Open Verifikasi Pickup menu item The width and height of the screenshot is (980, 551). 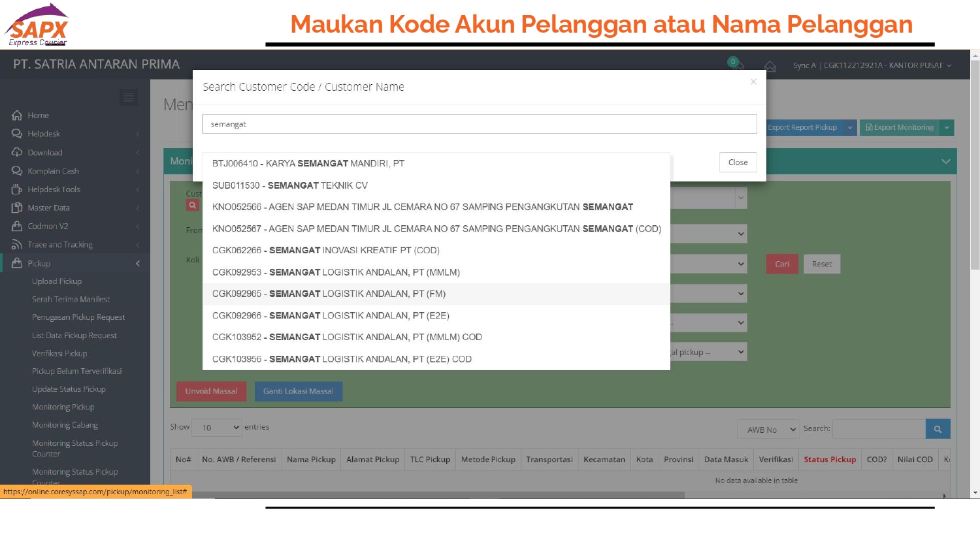pyautogui.click(x=59, y=353)
